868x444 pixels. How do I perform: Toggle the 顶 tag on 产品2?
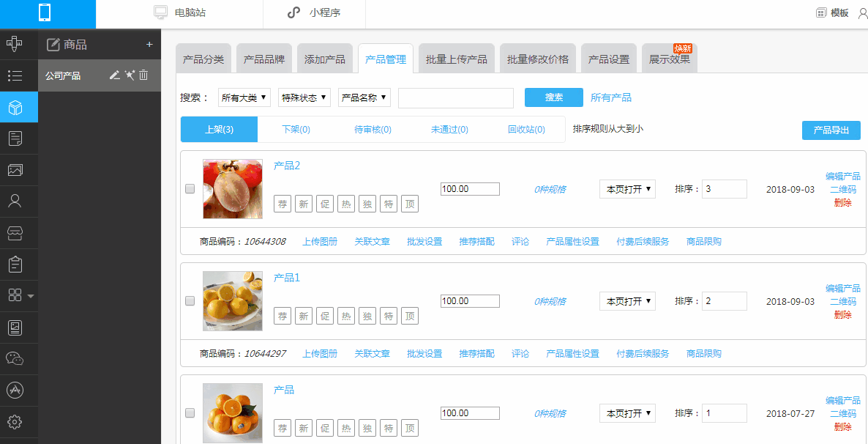click(x=410, y=204)
